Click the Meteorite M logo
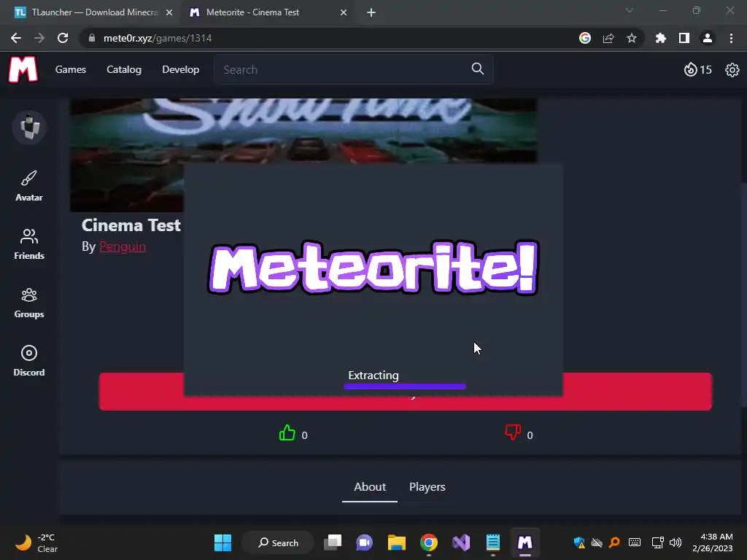This screenshot has height=560, width=747. point(23,69)
